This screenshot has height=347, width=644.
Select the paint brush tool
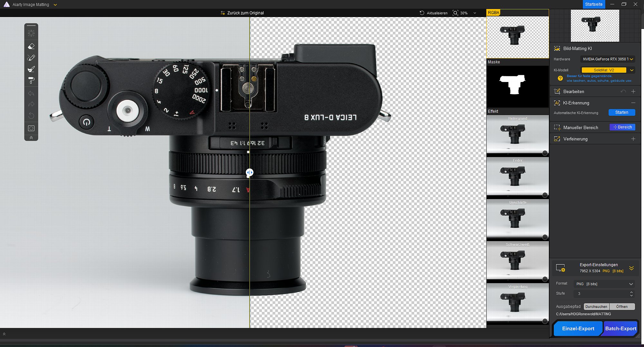31,69
